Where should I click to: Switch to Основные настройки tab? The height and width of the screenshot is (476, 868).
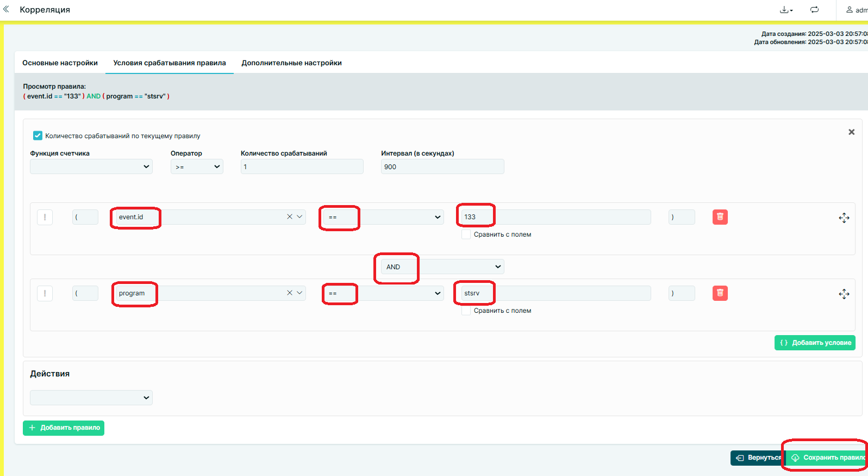(x=60, y=63)
